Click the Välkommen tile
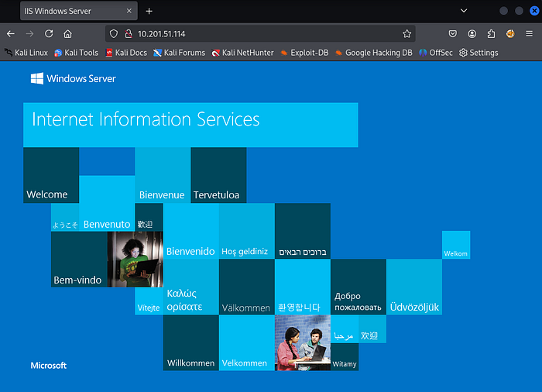Image resolution: width=542 pixels, height=392 pixels. click(x=247, y=287)
